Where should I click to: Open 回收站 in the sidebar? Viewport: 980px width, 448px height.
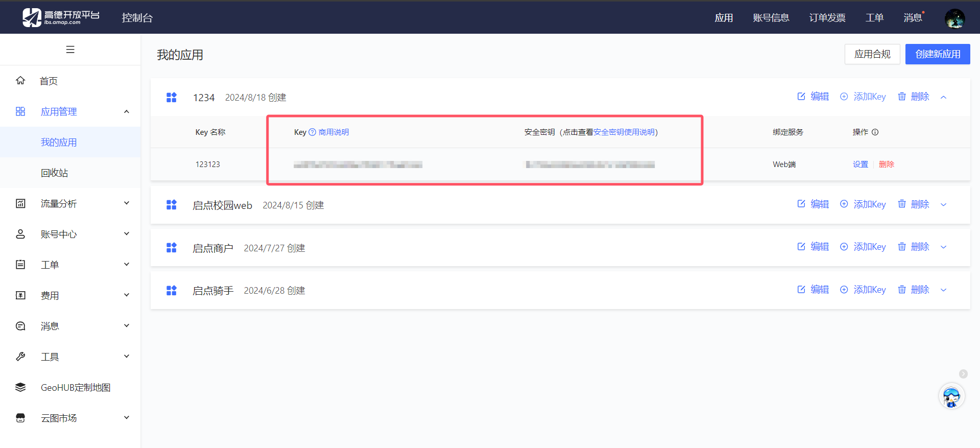55,173
